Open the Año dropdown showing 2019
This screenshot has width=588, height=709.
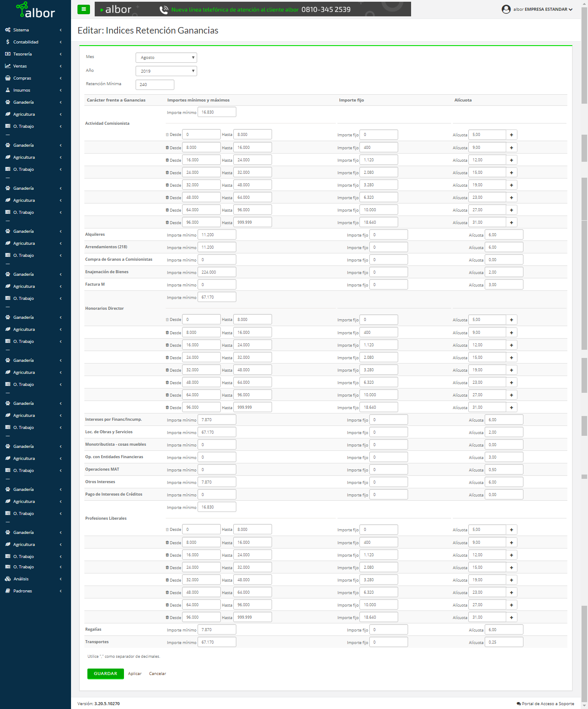coord(166,71)
